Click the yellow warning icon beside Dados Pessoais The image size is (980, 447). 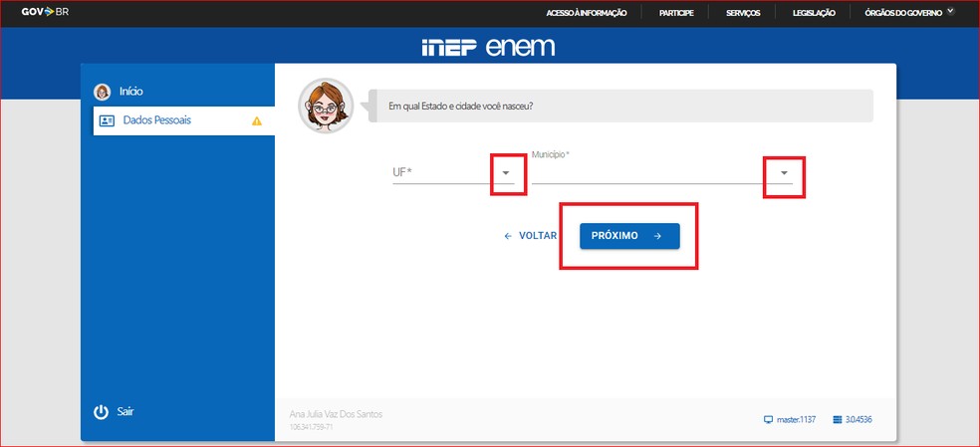[257, 121]
